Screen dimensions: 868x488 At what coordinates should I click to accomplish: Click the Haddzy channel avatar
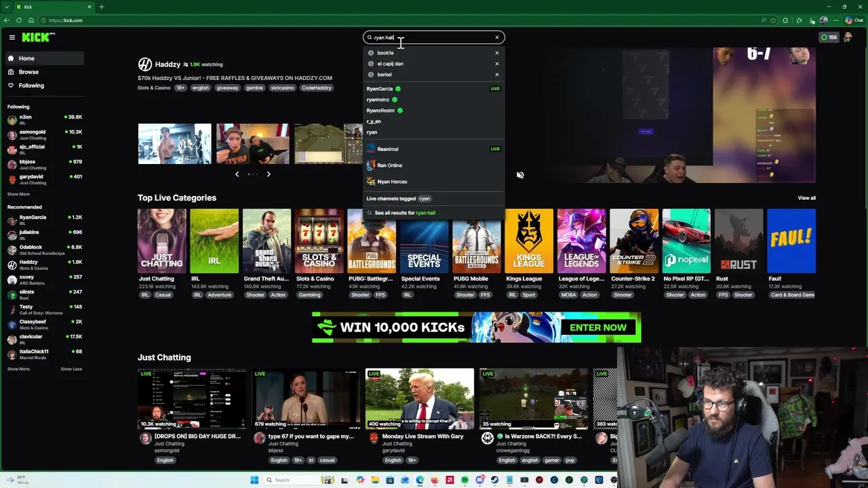[144, 64]
